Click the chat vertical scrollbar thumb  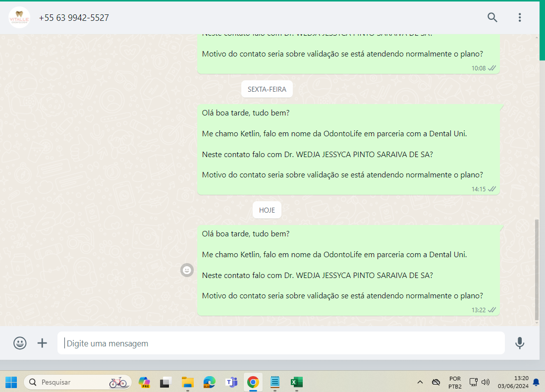point(537,270)
